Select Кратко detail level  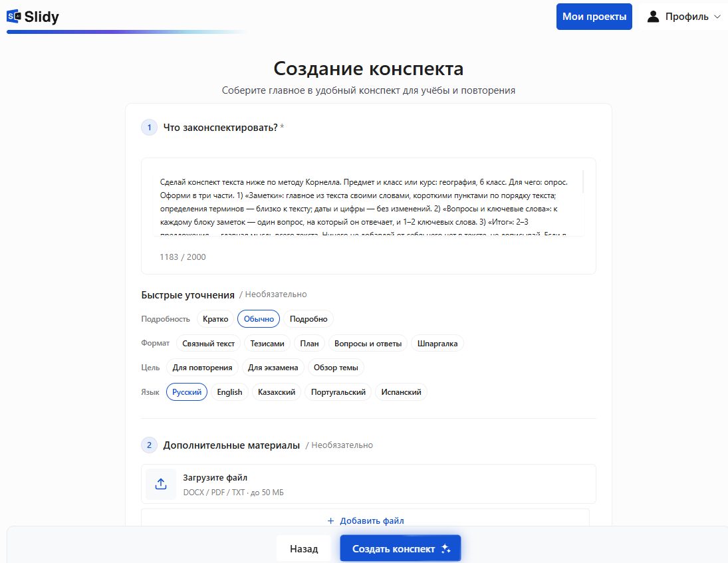click(x=215, y=319)
